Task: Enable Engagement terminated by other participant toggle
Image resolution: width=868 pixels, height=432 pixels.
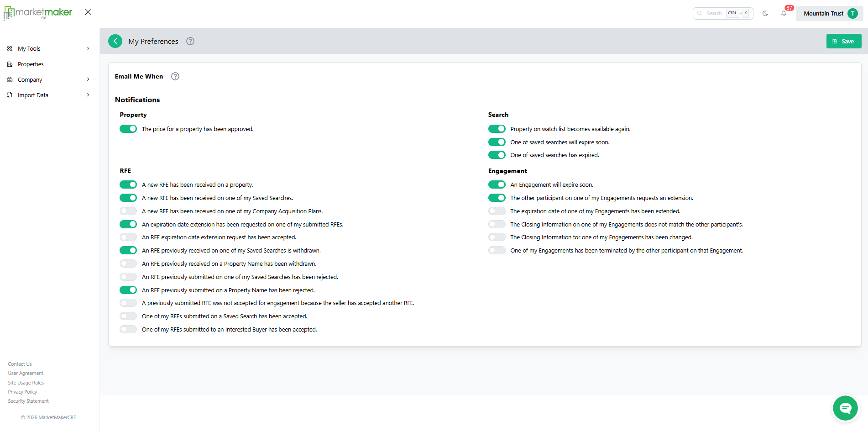Action: coord(497,250)
